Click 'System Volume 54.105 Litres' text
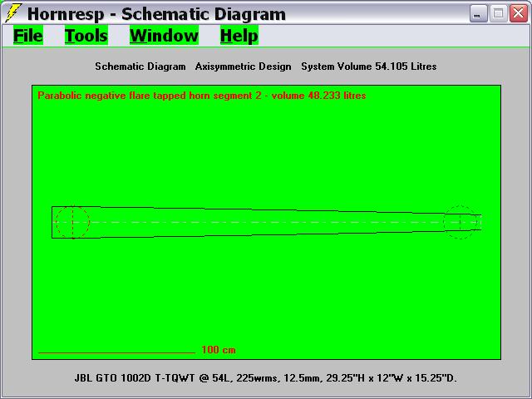The height and width of the screenshot is (399, 532). (x=369, y=66)
